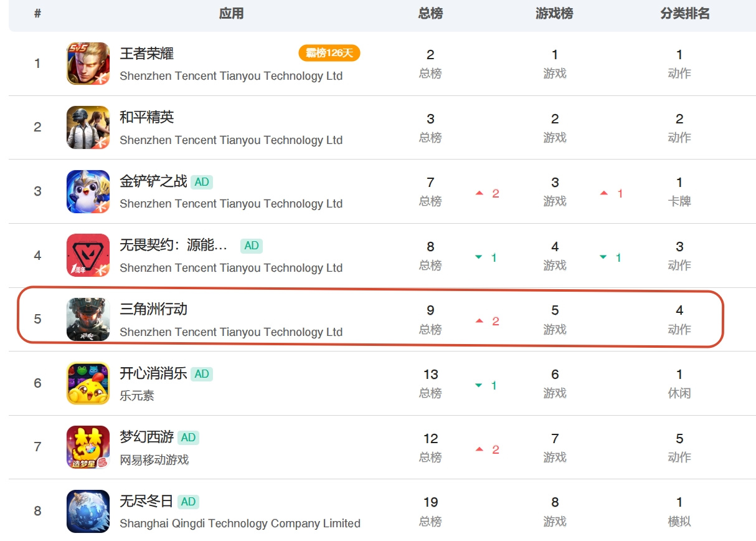Viewport: 756px width, 541px height.
Task: Open the 王者荣耀 app icon
Action: 88,64
